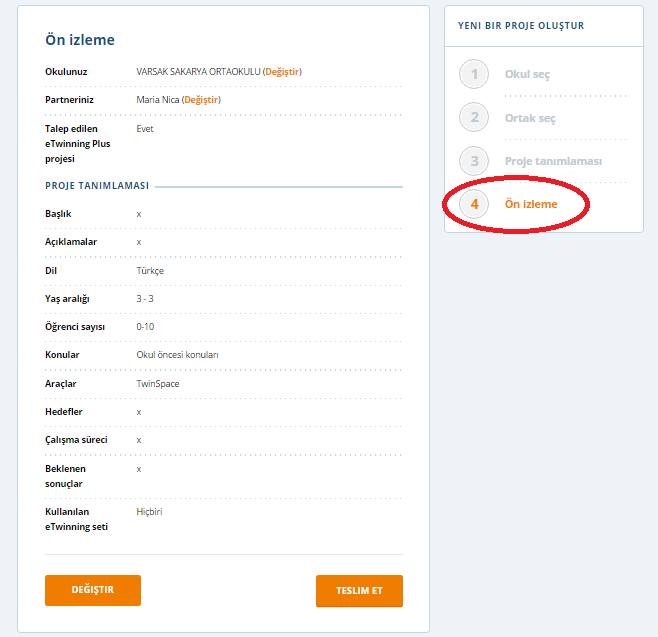Go to the Ortak seç step
This screenshot has height=637, width=658.
[x=530, y=118]
